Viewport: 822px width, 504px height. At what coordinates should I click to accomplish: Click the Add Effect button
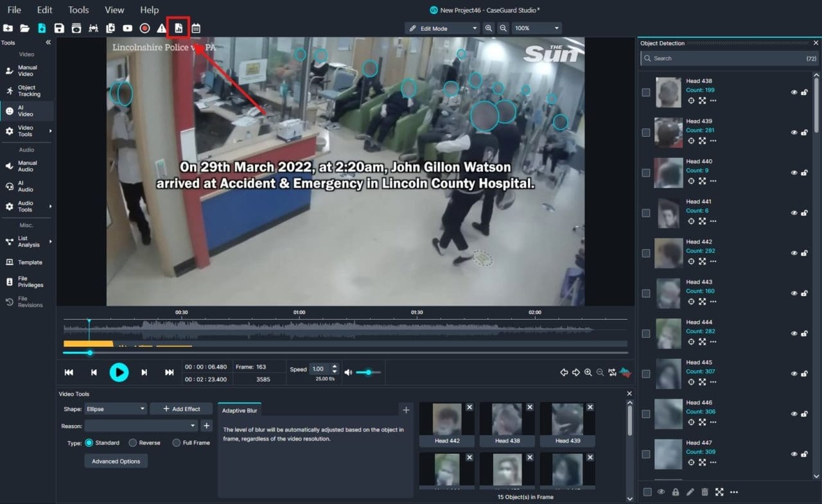181,409
